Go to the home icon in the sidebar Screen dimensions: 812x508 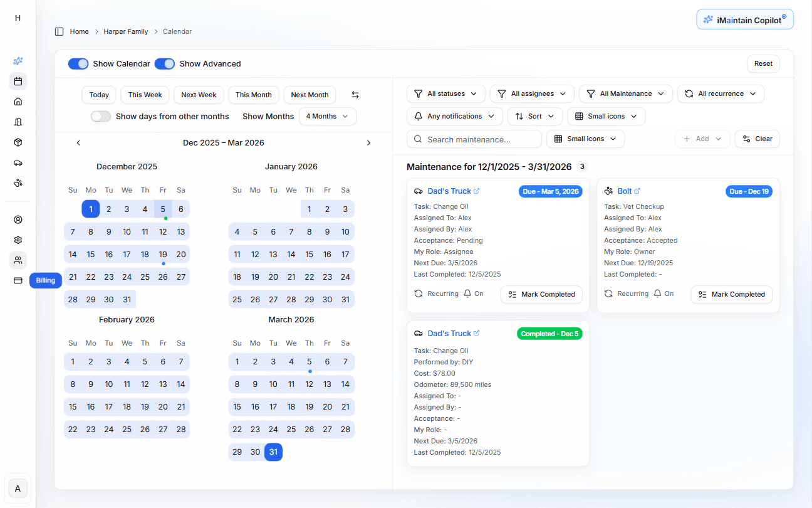click(18, 101)
